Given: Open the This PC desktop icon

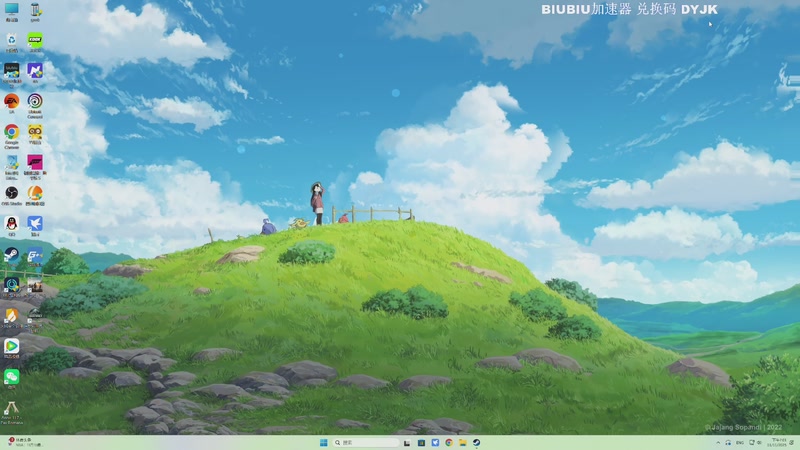Looking at the screenshot, I should tap(11, 11).
